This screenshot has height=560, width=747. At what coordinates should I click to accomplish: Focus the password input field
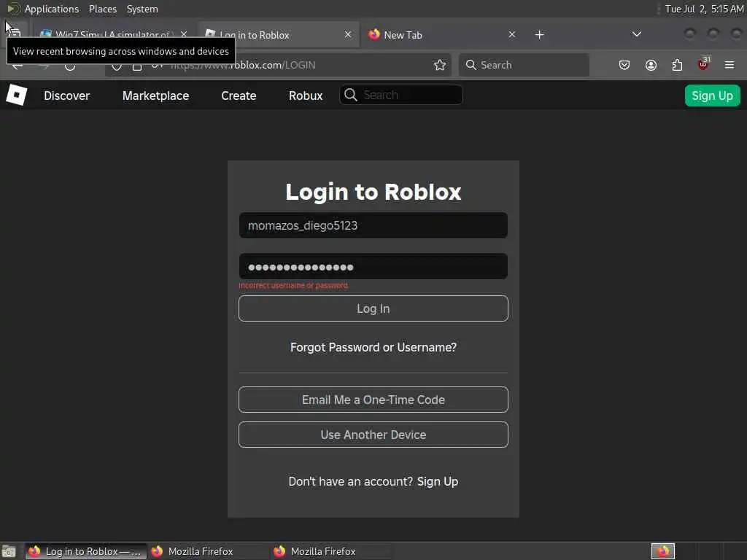click(x=373, y=266)
